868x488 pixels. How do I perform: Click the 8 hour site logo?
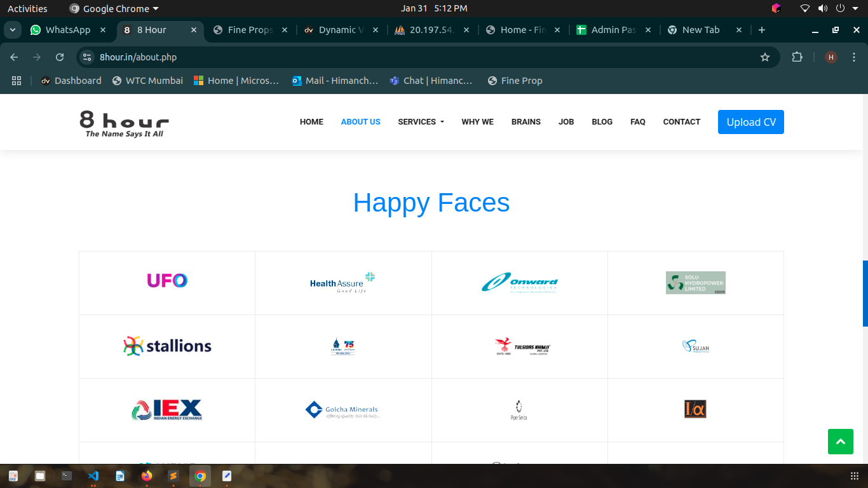tap(125, 123)
